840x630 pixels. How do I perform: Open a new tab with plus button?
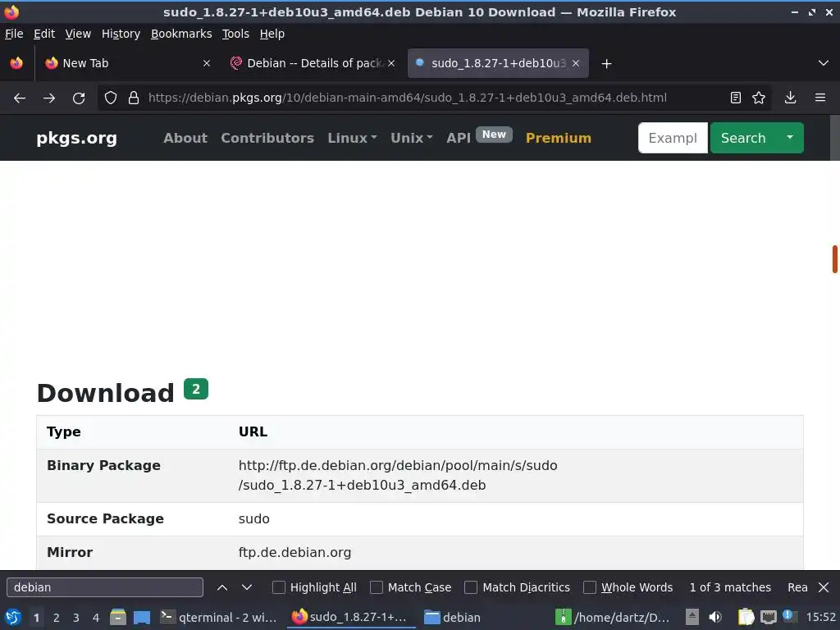[x=606, y=64]
